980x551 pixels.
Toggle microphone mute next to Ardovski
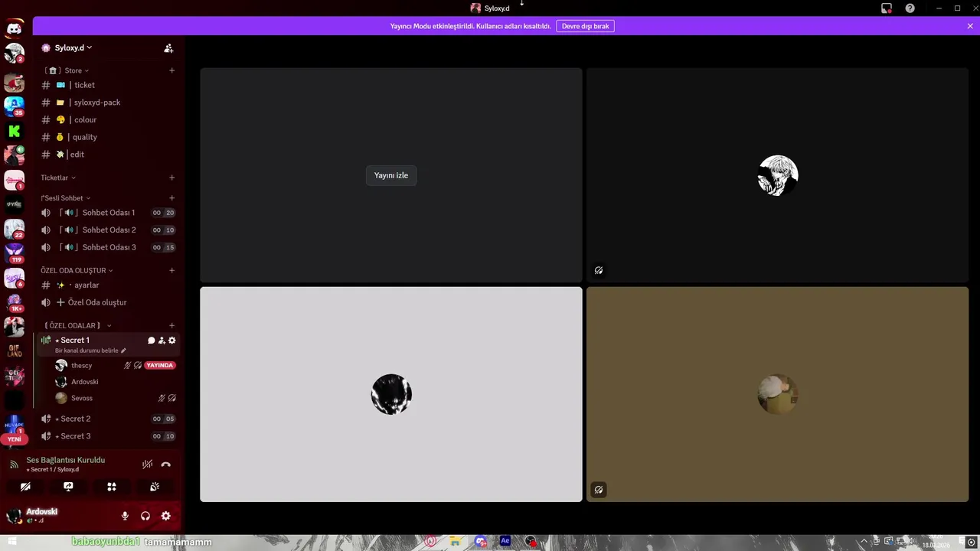tap(125, 517)
